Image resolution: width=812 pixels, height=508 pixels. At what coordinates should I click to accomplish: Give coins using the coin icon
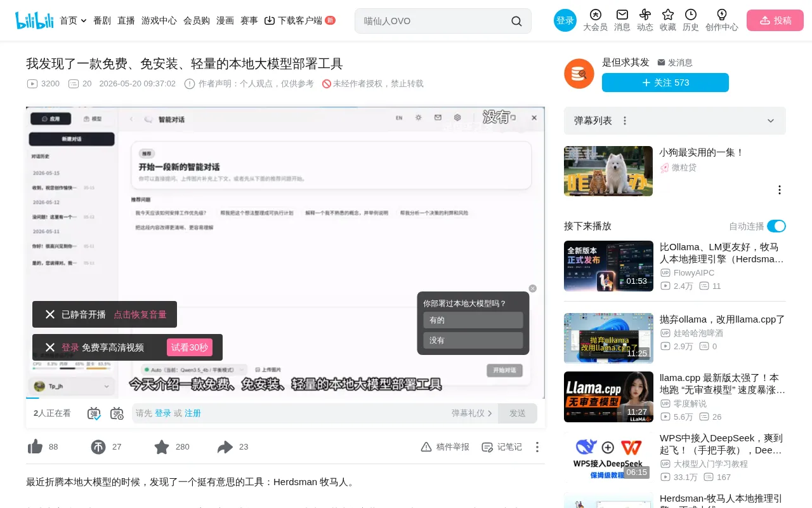pyautogui.click(x=98, y=447)
